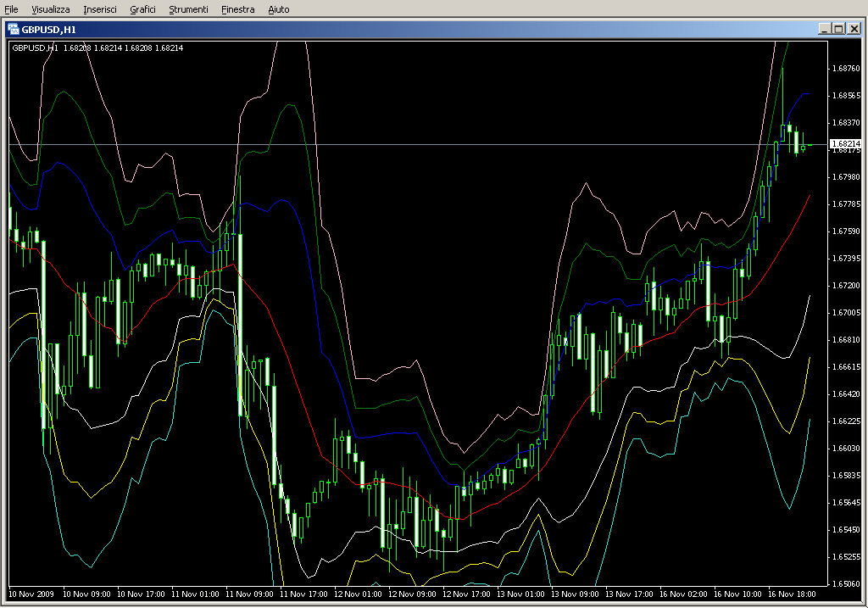Click time axis label 13 Nov 09:00
This screenshot has height=608, width=868.
[x=576, y=594]
